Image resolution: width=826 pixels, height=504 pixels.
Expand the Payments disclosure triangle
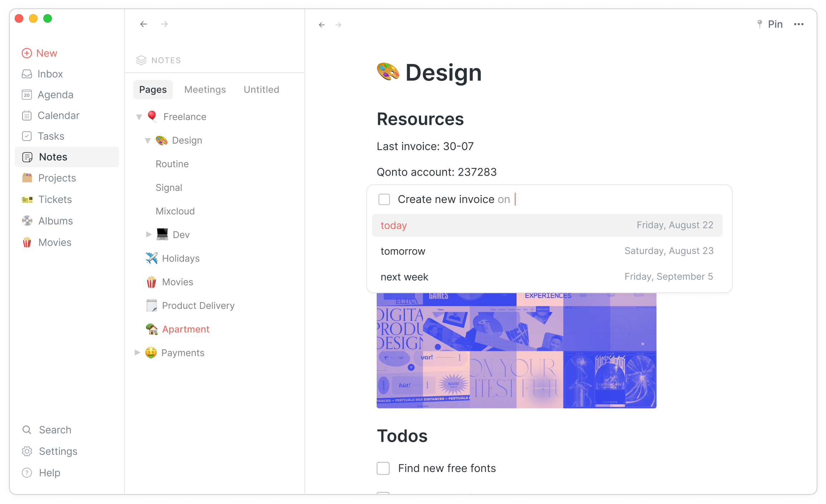click(137, 353)
